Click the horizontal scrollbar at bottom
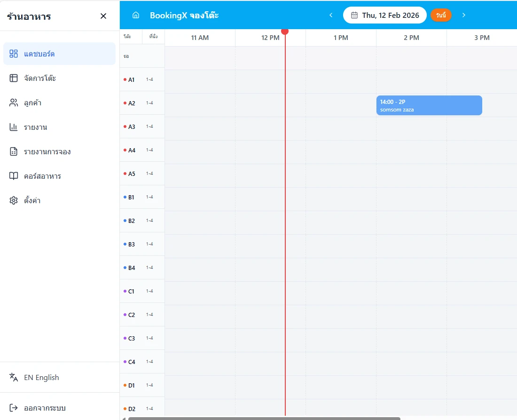The image size is (517, 420). tap(264, 418)
